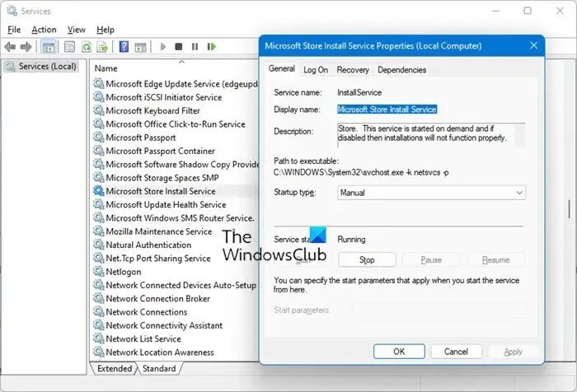Click gear icon beside Microsoft Storage Spaces SMP

coord(99,178)
